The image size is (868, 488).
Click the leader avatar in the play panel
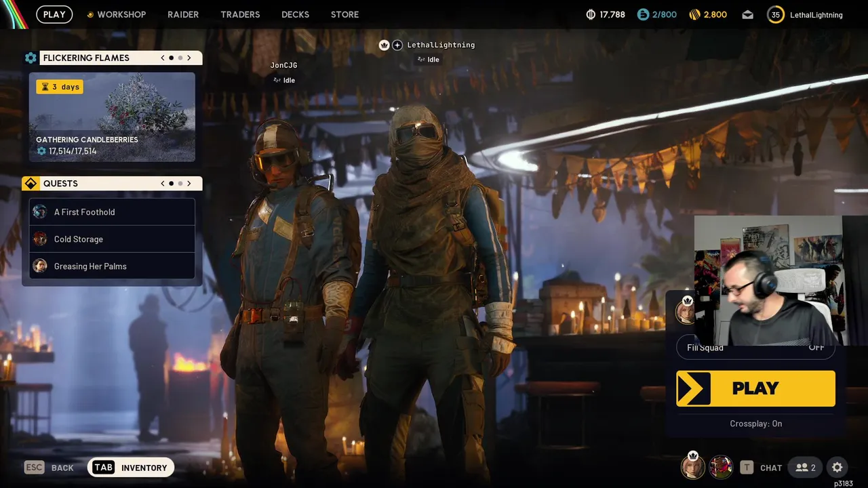tap(686, 310)
